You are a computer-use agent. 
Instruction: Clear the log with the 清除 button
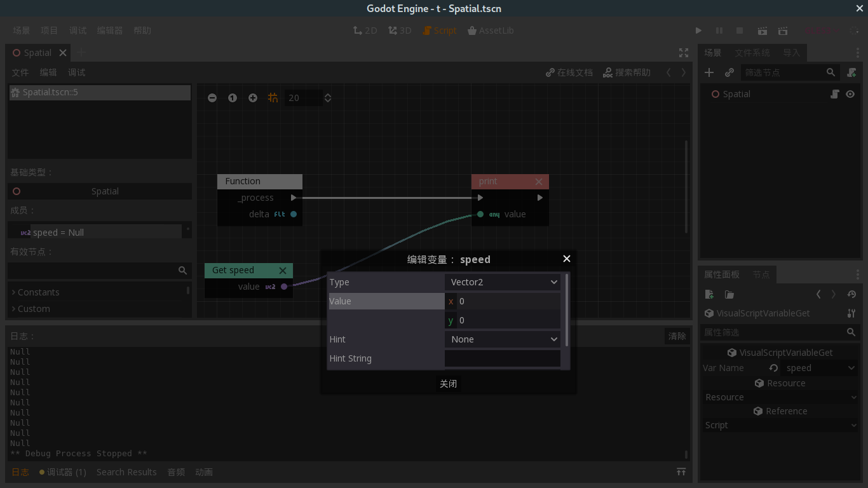[x=677, y=335]
